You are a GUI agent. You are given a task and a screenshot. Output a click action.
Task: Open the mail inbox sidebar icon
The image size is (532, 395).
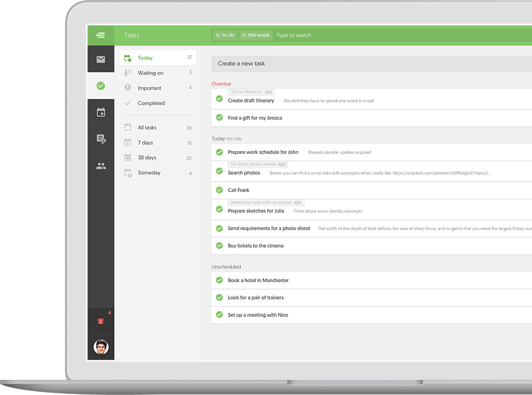101,59
